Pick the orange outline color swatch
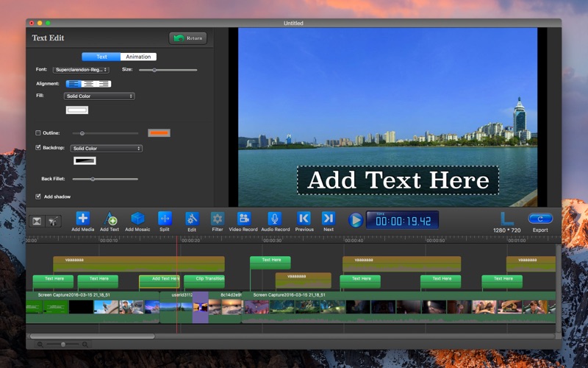This screenshot has height=368, width=588. (x=159, y=133)
